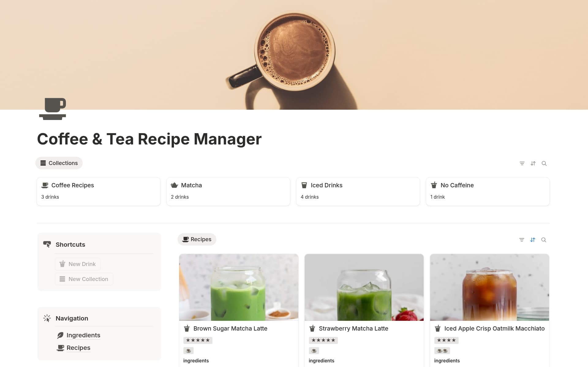588x367 pixels.
Task: Open the Brown Sugar Matcha Latte photo
Action: [x=239, y=287]
